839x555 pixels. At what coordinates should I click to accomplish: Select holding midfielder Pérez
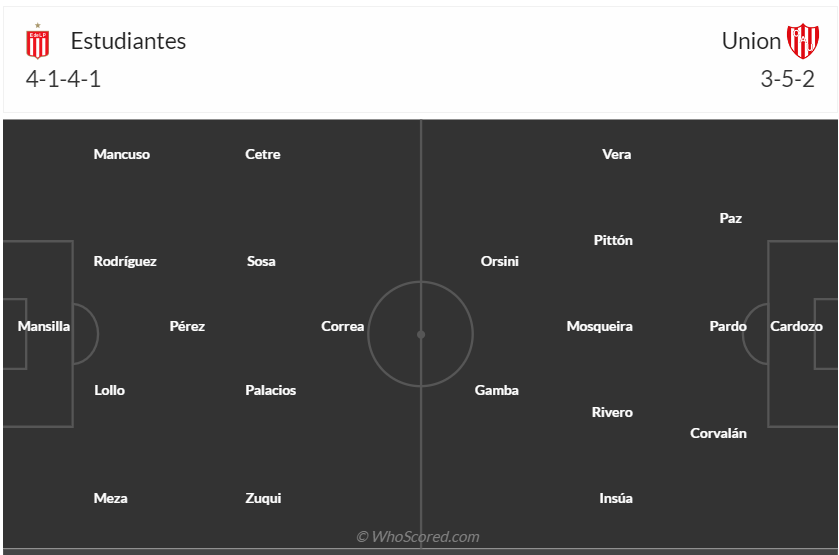coord(187,326)
